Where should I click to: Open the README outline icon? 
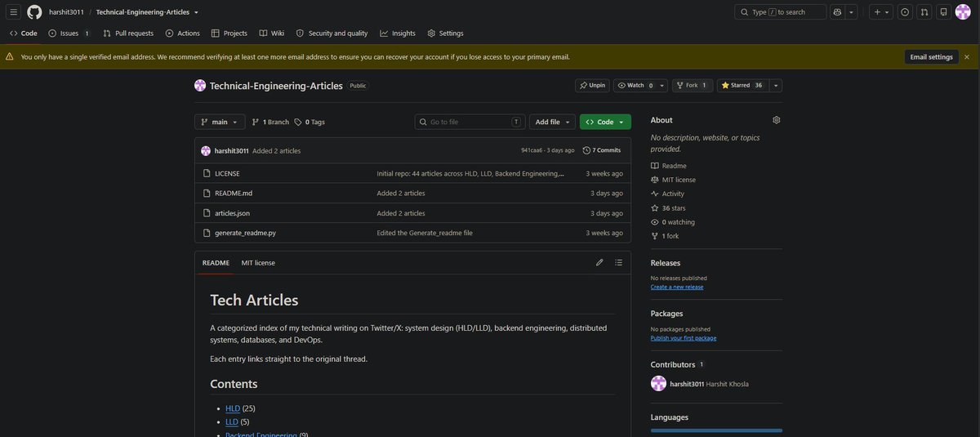click(x=618, y=262)
